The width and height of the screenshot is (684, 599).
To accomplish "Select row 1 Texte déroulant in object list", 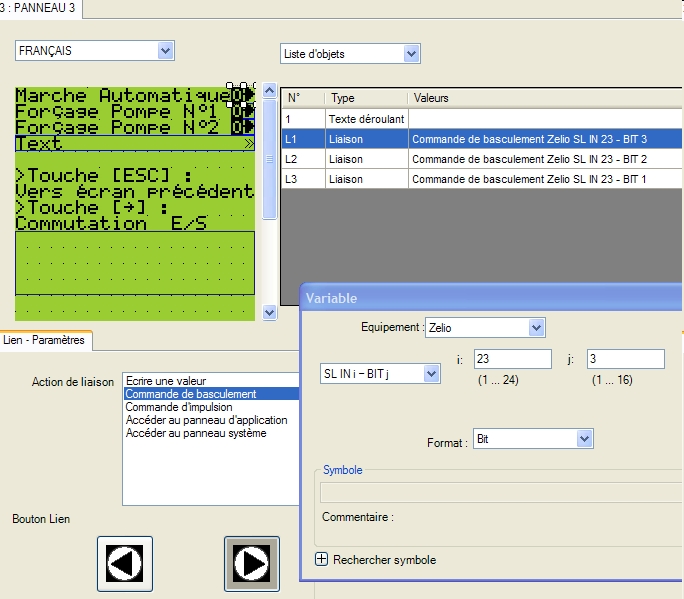I will (x=482, y=119).
